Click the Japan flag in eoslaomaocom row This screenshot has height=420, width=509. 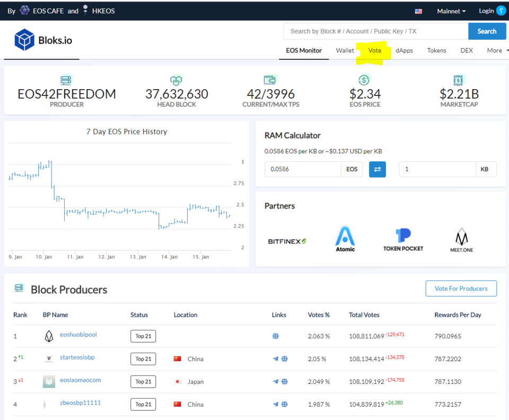(x=177, y=381)
